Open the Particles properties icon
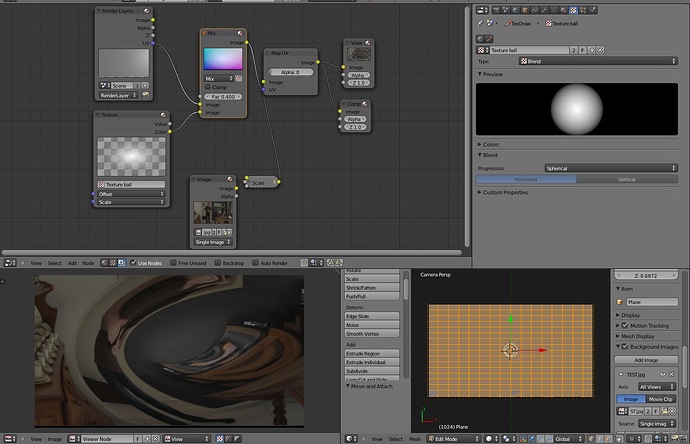690x444 pixels. pyautogui.click(x=583, y=10)
